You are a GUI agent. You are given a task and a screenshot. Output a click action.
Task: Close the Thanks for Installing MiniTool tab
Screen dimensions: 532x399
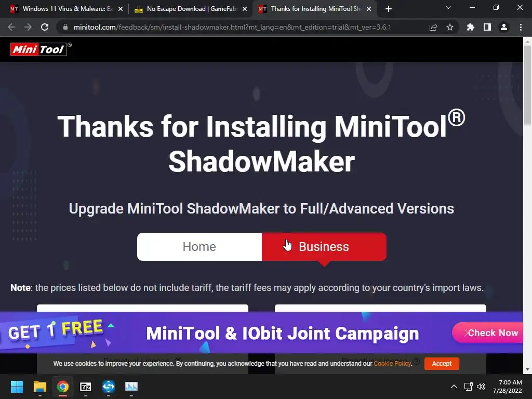369,9
